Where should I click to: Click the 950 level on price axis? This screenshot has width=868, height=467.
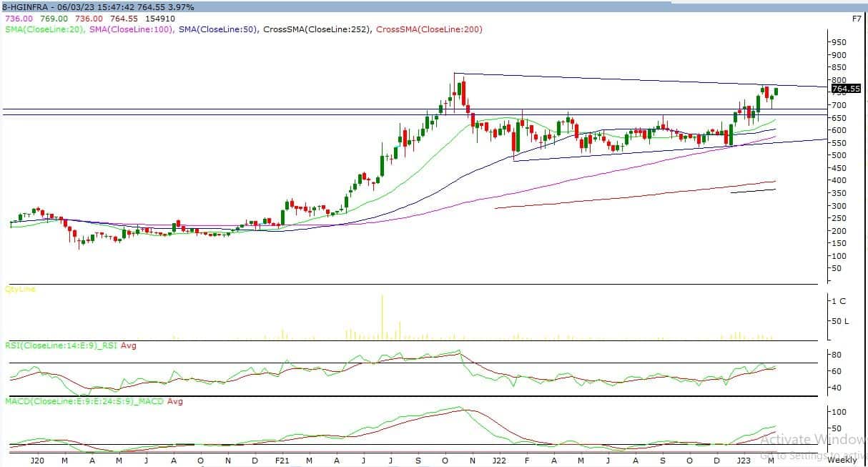pos(838,42)
